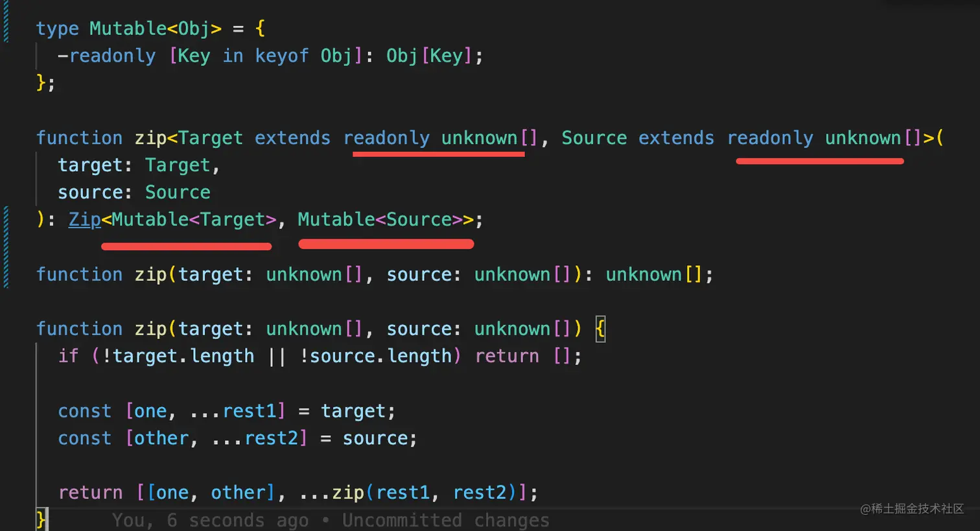The height and width of the screenshot is (531, 980).
Task: Open git change marker beside the Zip return line
Action: (6, 247)
